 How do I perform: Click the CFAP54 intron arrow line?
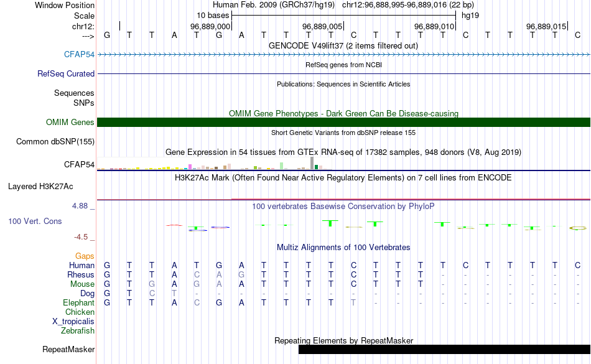coord(344,55)
